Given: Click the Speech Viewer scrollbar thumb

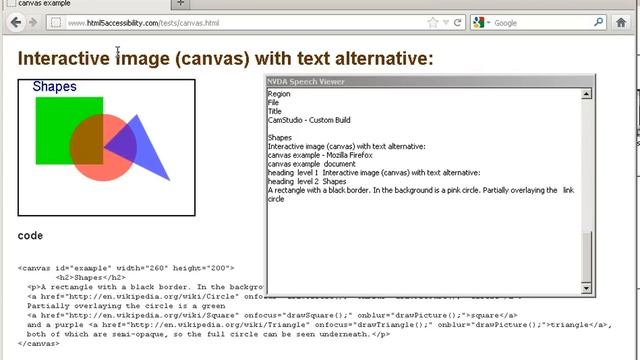Looking at the screenshot, I should tap(586, 257).
